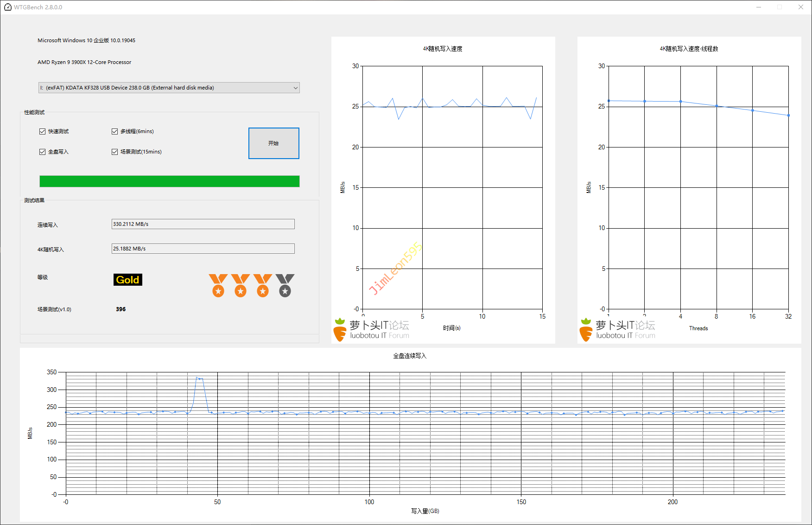Uncheck the 多线程(6mins) option

tap(115, 132)
